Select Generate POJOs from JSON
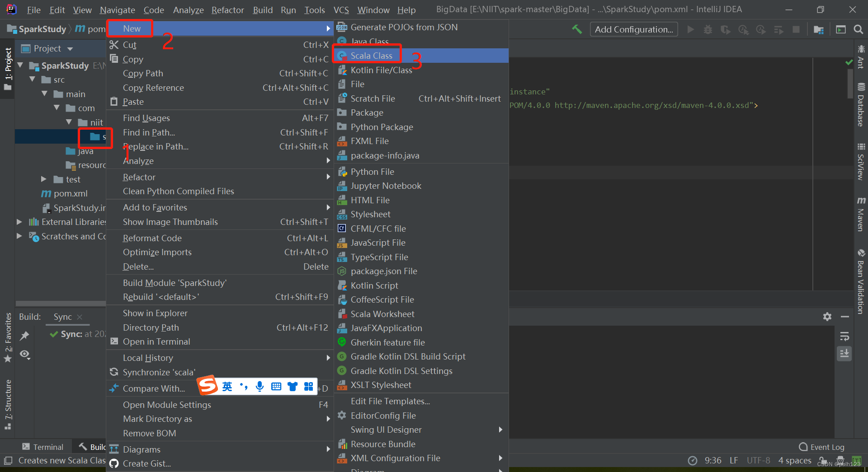Viewport: 868px width, 472px height. click(421, 27)
